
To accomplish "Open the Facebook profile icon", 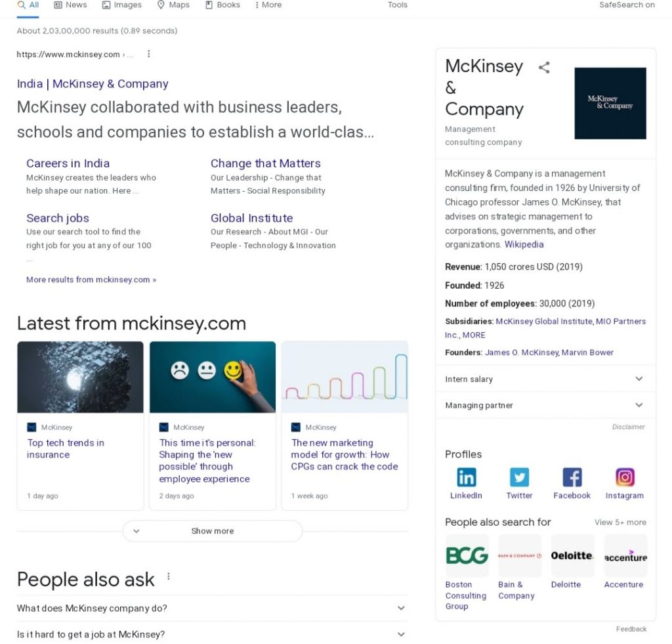I will (x=572, y=477).
